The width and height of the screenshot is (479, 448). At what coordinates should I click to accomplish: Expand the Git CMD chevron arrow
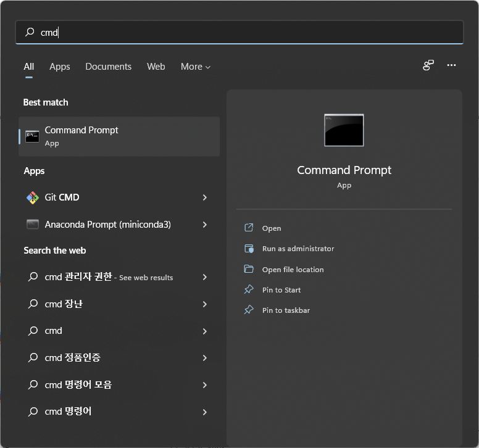point(205,197)
